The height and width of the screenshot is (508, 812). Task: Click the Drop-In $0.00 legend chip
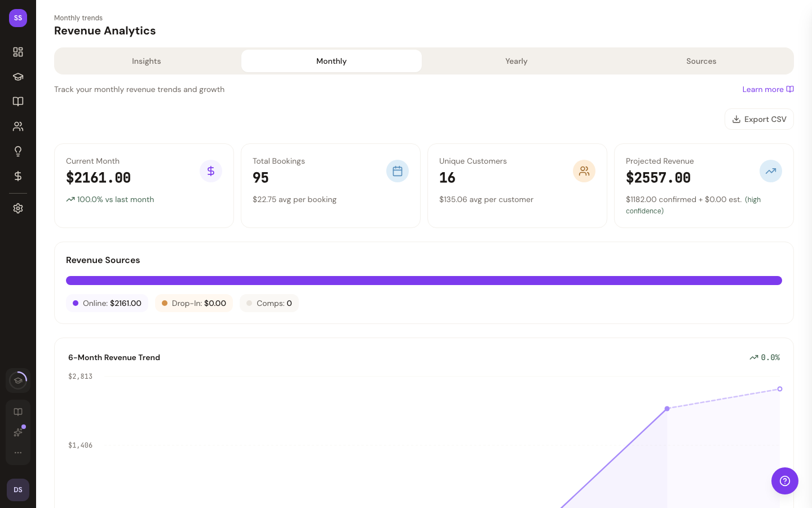(194, 303)
